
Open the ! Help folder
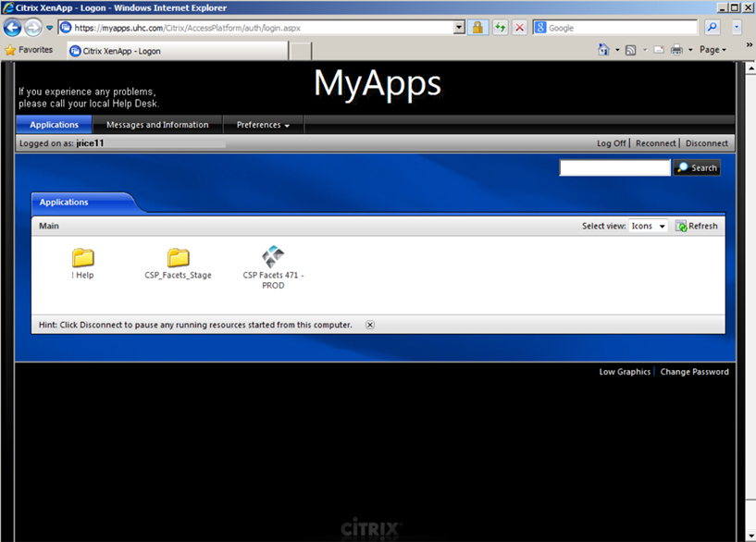click(83, 258)
